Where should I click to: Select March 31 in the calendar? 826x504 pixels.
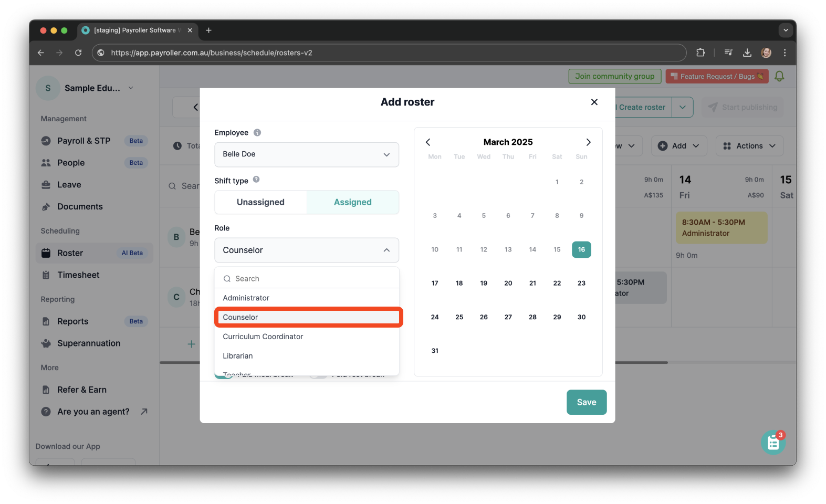click(435, 351)
